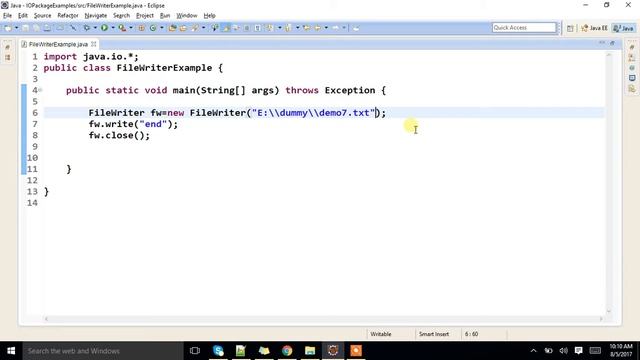
Task: Click the editor vertical scrollbar down arrow
Action: tap(609, 311)
